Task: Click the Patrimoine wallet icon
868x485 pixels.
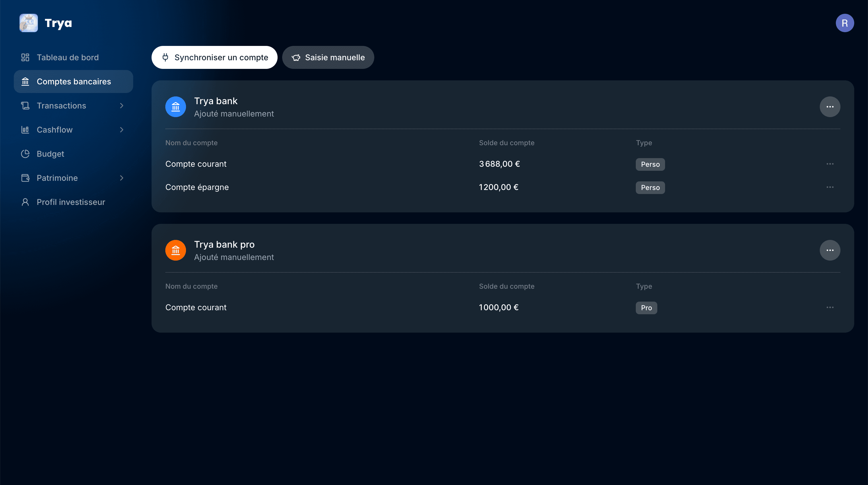Action: coord(25,178)
